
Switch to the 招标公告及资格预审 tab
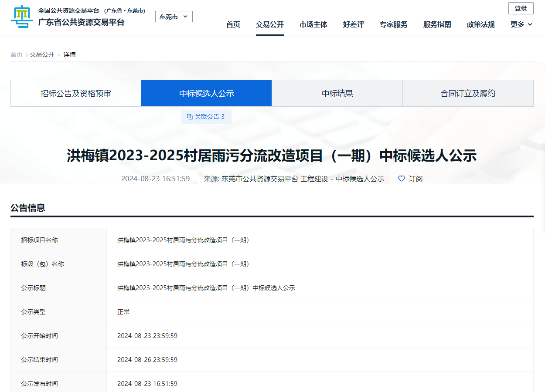pyautogui.click(x=75, y=93)
